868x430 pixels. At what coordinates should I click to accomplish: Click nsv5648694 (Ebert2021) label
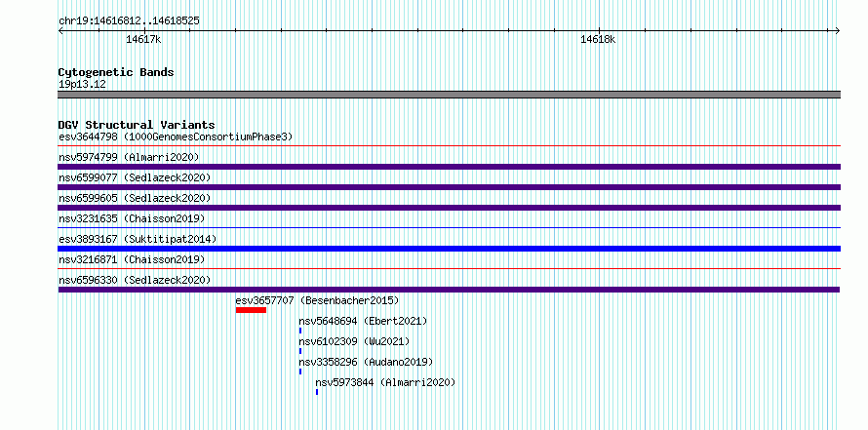(x=363, y=321)
